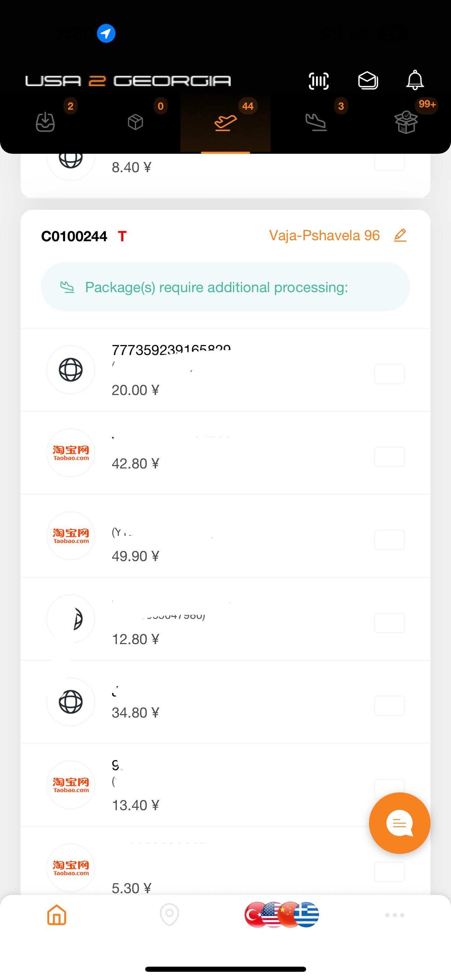Image resolution: width=451 pixels, height=980 pixels.
Task: Open the barcode scanner icon
Action: [318, 81]
